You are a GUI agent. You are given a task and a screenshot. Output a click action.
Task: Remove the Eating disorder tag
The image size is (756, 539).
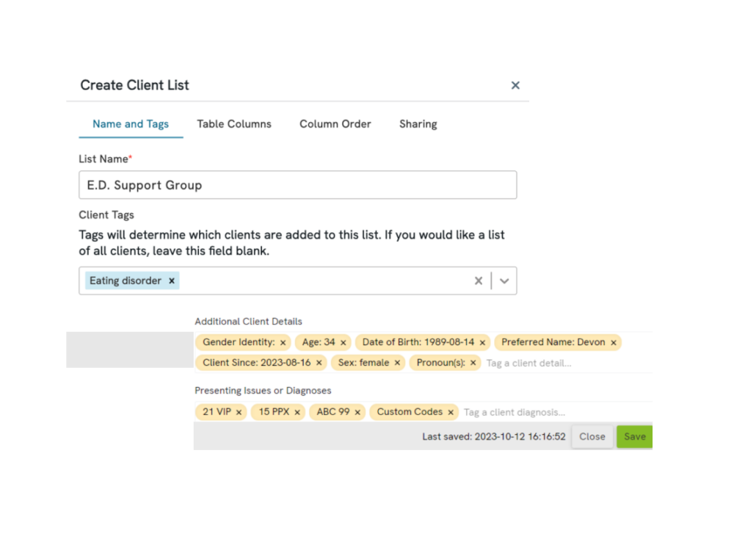pos(171,281)
